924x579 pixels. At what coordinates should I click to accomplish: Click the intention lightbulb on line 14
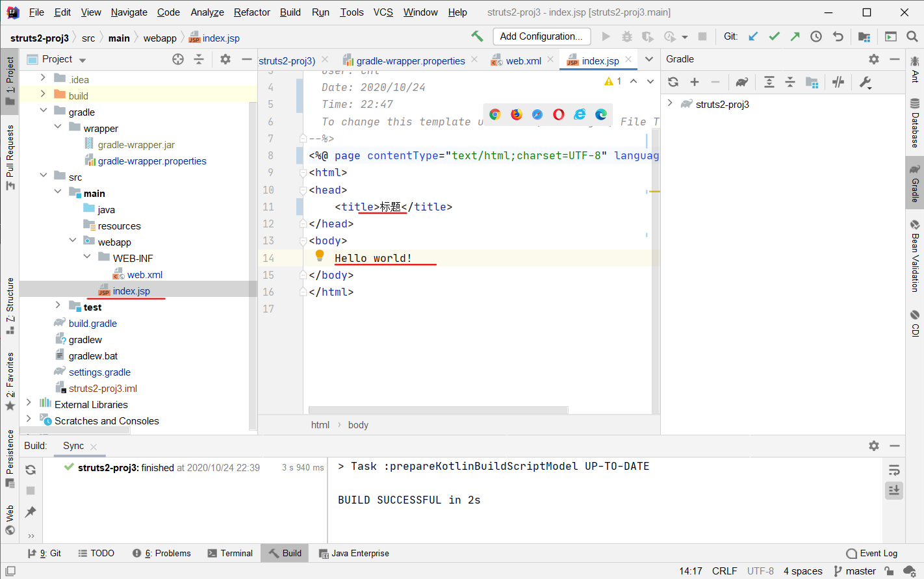320,255
